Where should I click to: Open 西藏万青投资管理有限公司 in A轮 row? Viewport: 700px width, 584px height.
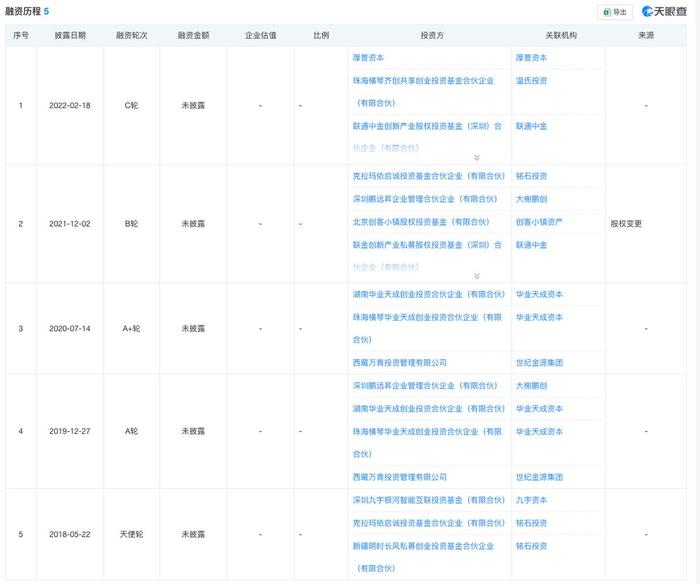(x=400, y=477)
